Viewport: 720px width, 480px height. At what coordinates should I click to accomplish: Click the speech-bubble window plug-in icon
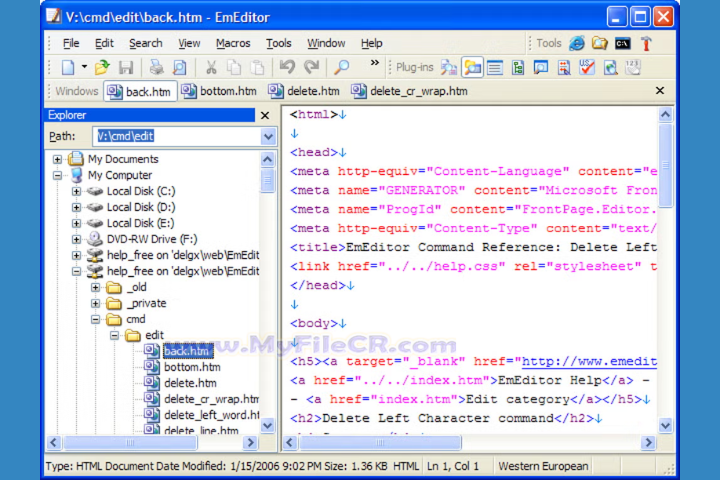point(541,68)
